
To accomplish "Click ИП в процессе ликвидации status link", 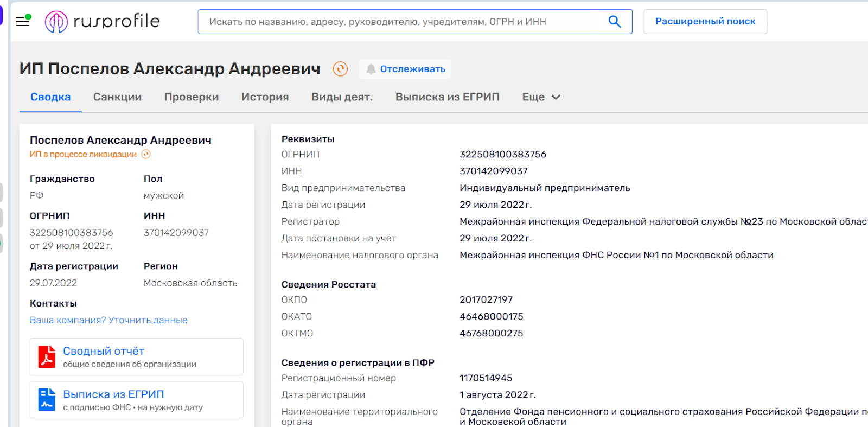I will click(83, 155).
